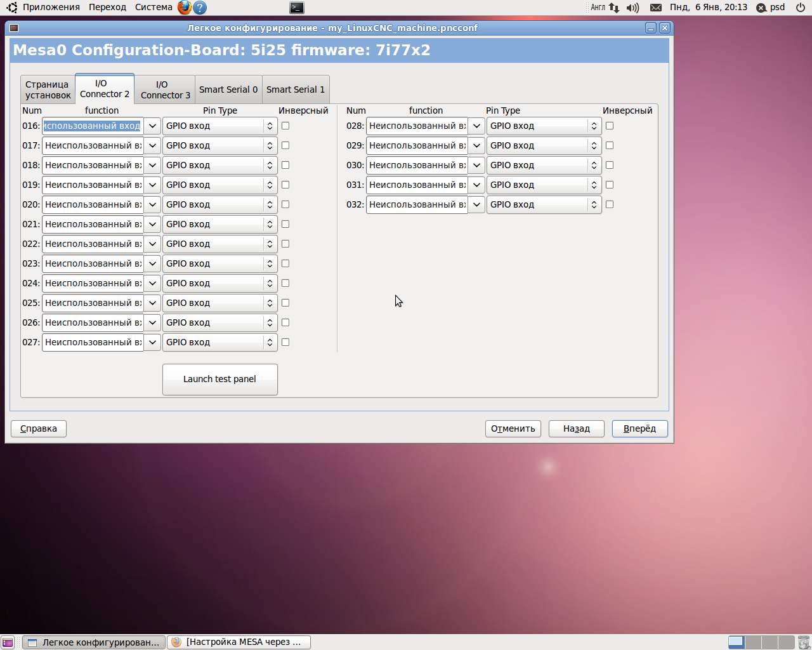Viewport: 812px width, 650px height.
Task: Open the Pin Type combo for pin 023
Action: tap(220, 263)
